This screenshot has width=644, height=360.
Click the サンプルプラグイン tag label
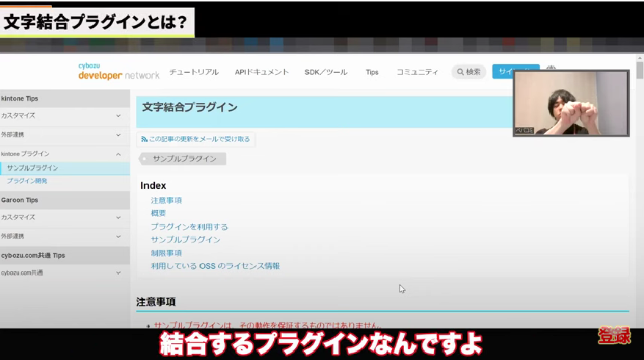pos(183,159)
